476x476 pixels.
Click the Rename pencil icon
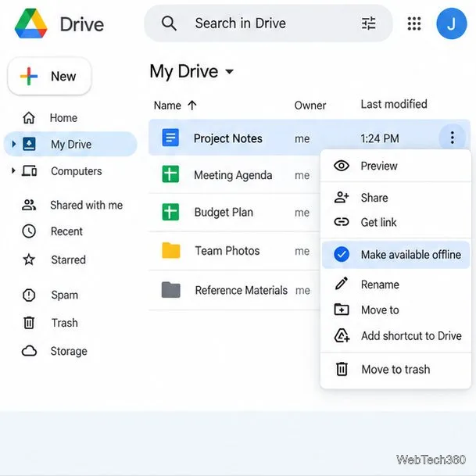click(342, 284)
